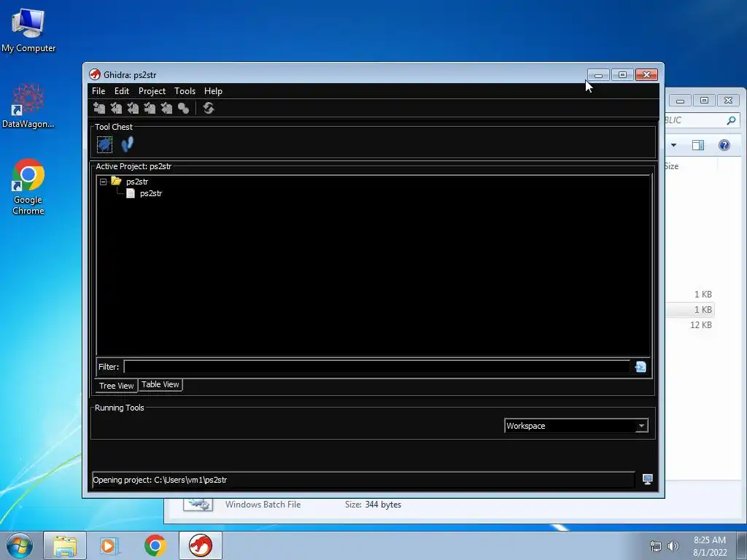Toggle Explorer preview pane icon
Viewport: 747px width, 560px height.
pyautogui.click(x=698, y=145)
